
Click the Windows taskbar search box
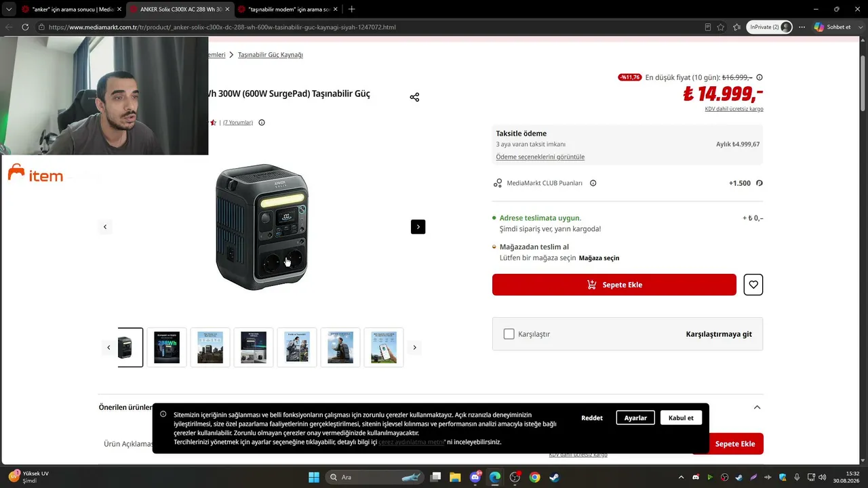pos(376,477)
